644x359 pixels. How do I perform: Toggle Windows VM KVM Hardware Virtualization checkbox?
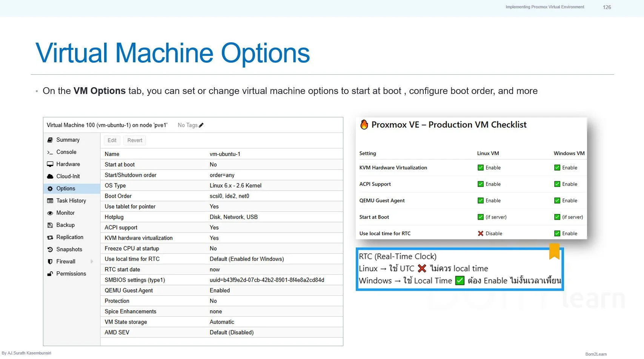(557, 168)
